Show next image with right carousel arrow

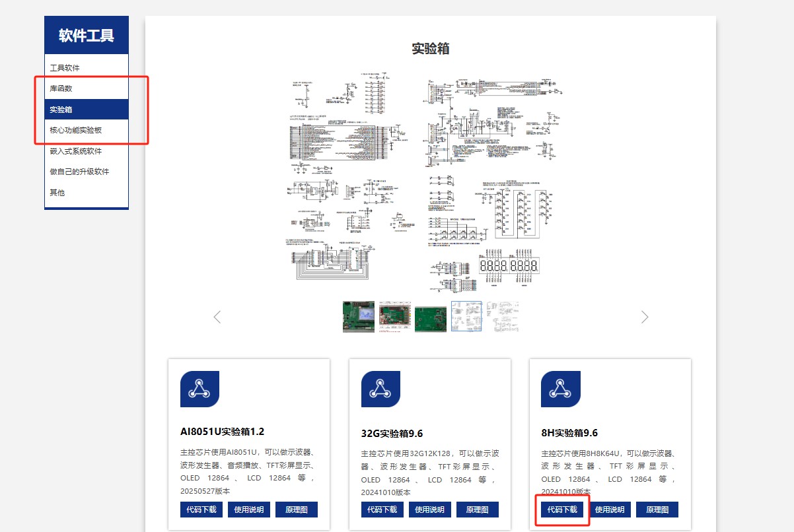pyautogui.click(x=645, y=317)
